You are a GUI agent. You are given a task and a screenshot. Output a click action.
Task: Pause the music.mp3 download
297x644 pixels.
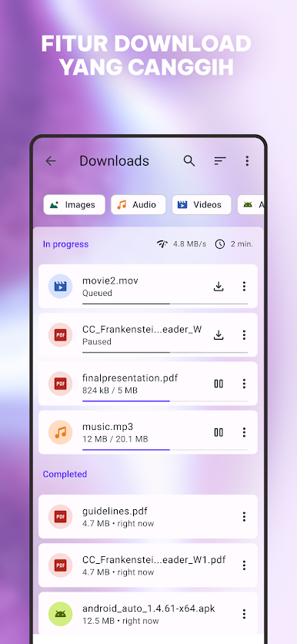point(219,432)
